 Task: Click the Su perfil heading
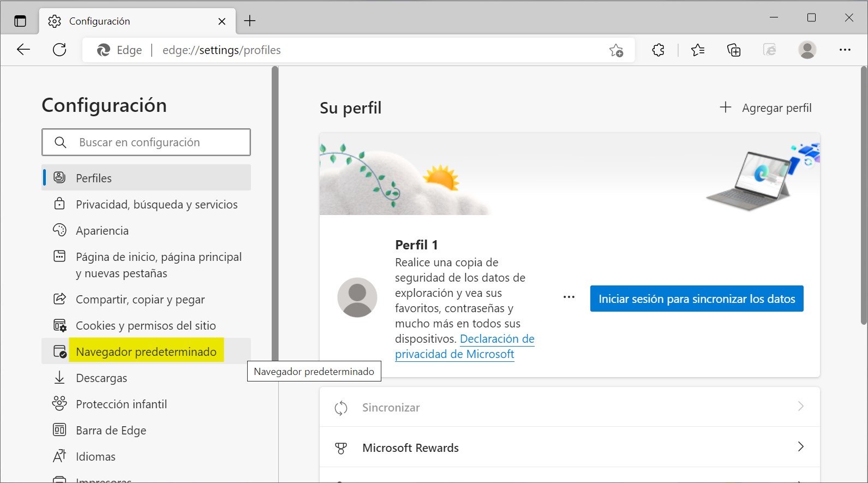tap(351, 108)
